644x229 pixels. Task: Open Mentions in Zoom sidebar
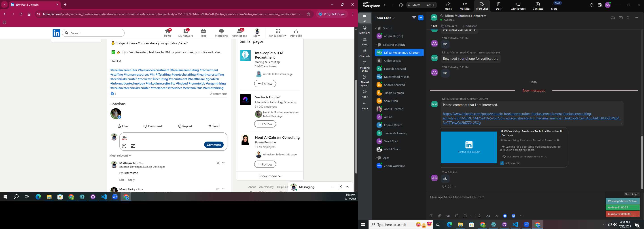tap(365, 30)
